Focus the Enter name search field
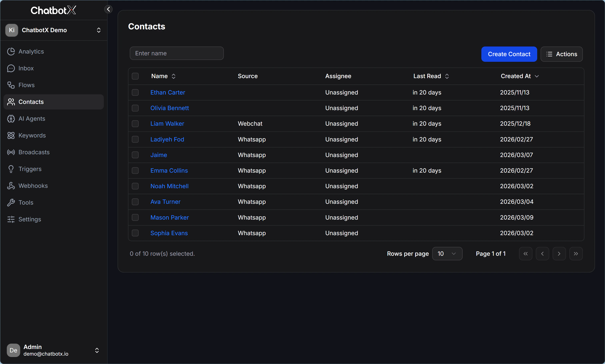605x364 pixels. pyautogui.click(x=177, y=53)
